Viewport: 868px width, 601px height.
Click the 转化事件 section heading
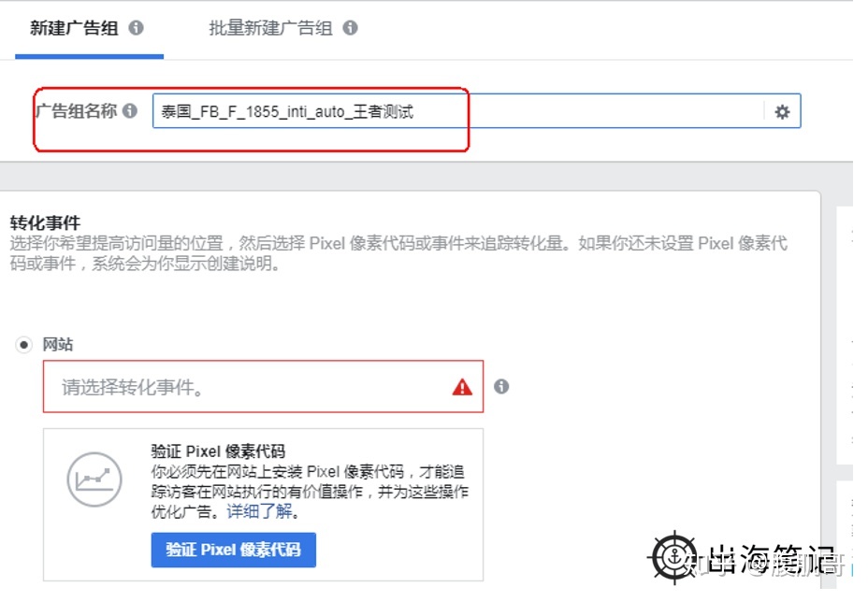click(x=46, y=223)
